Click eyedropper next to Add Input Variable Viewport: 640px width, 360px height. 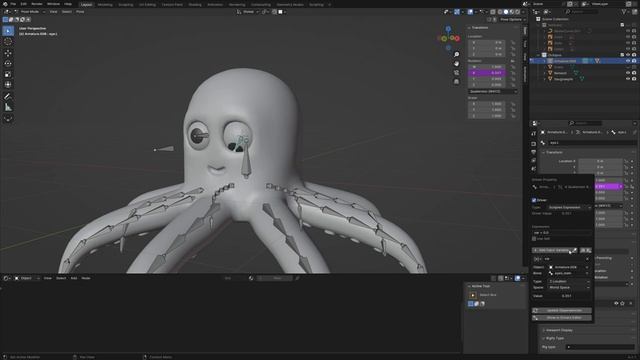point(575,250)
